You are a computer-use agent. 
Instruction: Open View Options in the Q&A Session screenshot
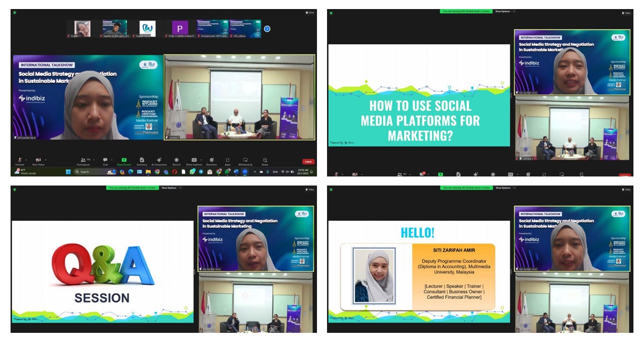(x=171, y=188)
